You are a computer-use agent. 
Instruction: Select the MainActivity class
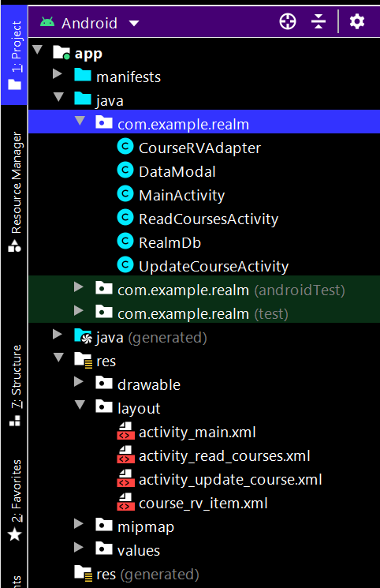click(x=182, y=196)
